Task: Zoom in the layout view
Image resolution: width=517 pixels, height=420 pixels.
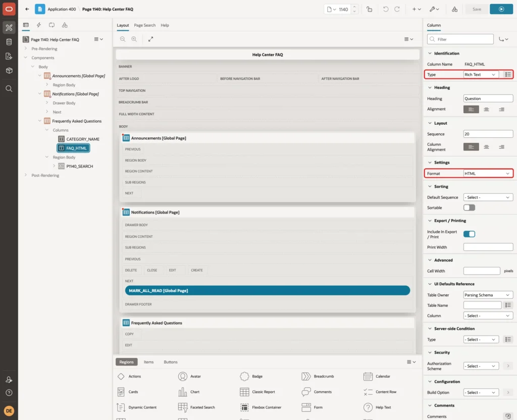Action: coord(134,39)
